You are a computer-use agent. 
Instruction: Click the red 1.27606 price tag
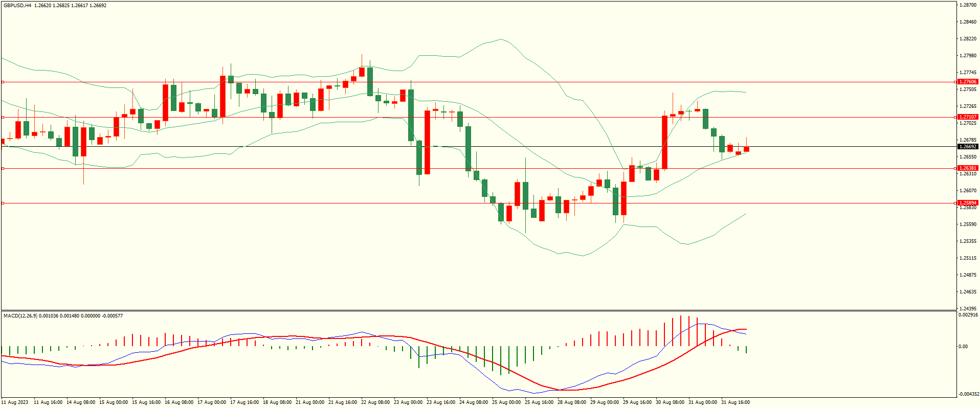coord(967,82)
